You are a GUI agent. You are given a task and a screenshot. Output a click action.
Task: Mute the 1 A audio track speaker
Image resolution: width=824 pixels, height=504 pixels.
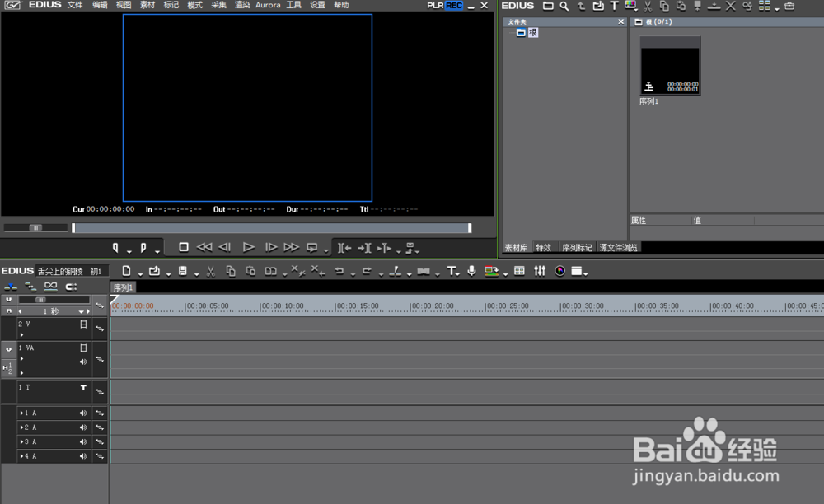click(x=83, y=413)
